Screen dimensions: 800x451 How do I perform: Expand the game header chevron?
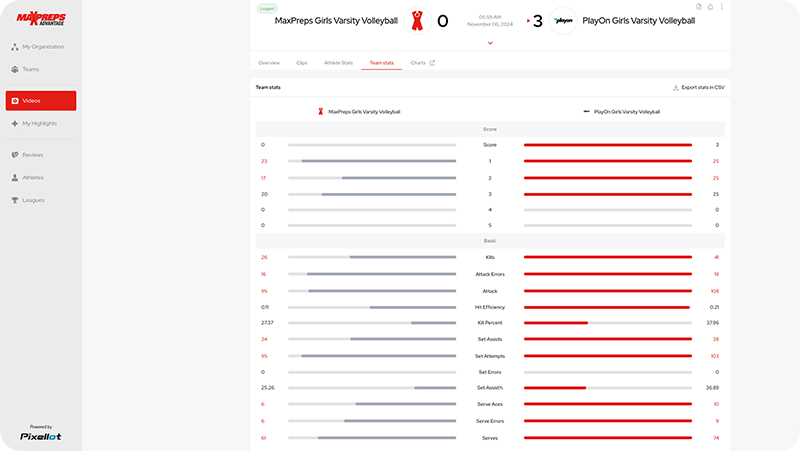click(490, 43)
